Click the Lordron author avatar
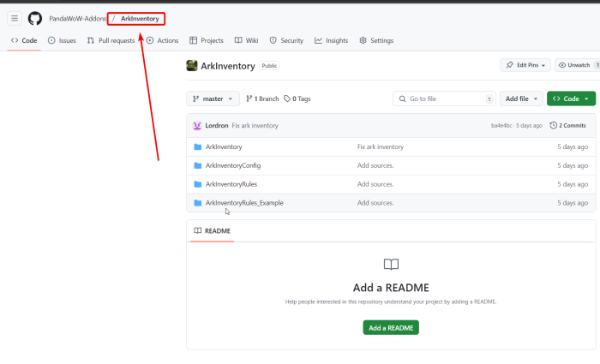Screen dimensions: 600x364 (x=197, y=125)
